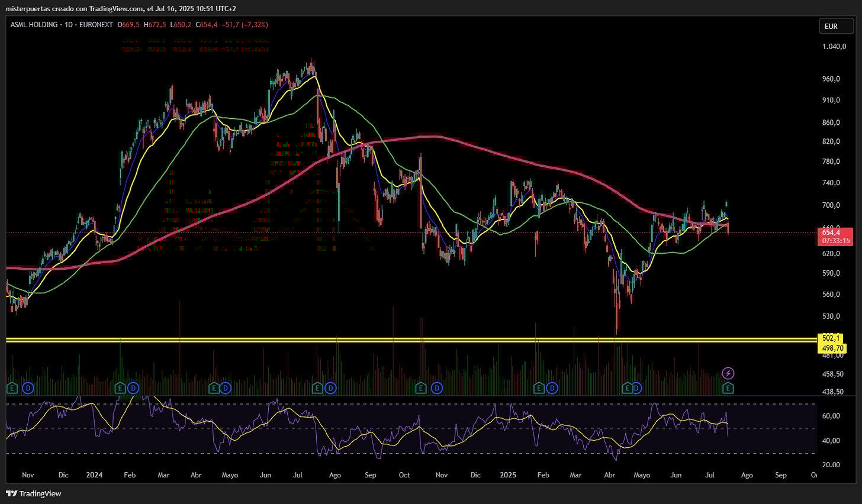Screen dimensions: 862x504
Task: Click the countdown timer 07:33:15
Action: tap(835, 241)
